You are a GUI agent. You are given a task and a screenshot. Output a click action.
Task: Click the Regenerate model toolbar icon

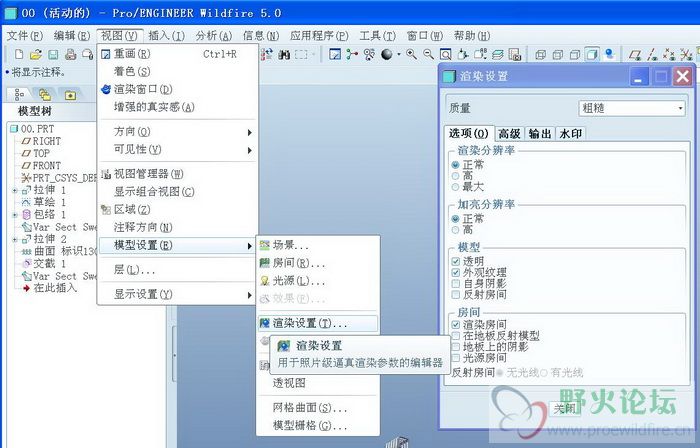click(267, 54)
